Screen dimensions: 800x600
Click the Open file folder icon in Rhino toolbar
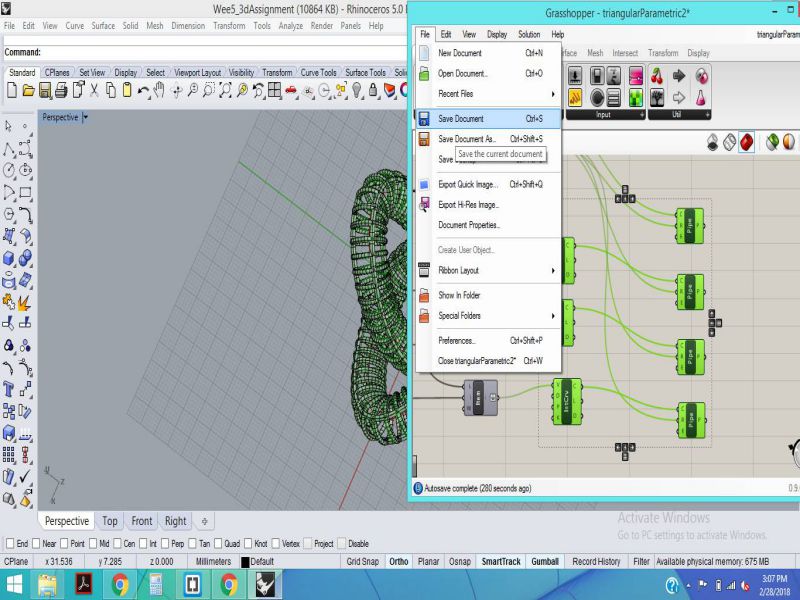click(27, 91)
